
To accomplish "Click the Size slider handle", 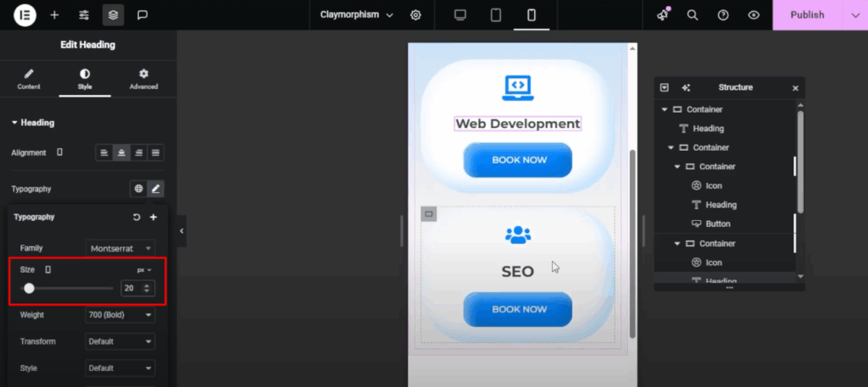I will pos(30,288).
